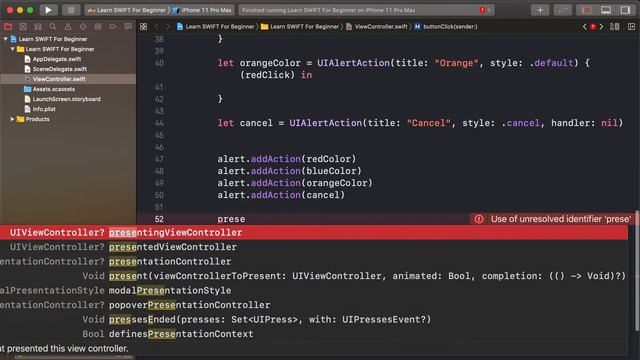This screenshot has height=360, width=640.
Task: Show the Source Control navigator
Action: (x=23, y=27)
